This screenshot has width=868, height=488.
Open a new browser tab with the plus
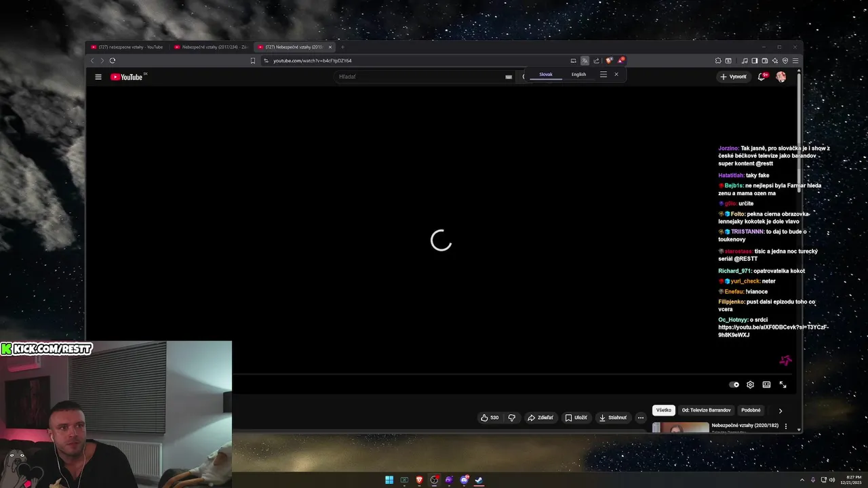342,47
